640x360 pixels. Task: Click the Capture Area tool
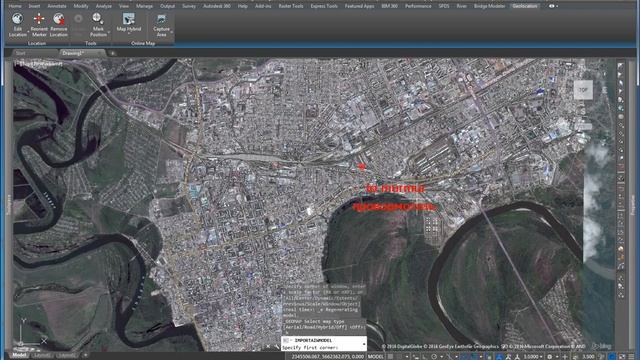pos(161,25)
